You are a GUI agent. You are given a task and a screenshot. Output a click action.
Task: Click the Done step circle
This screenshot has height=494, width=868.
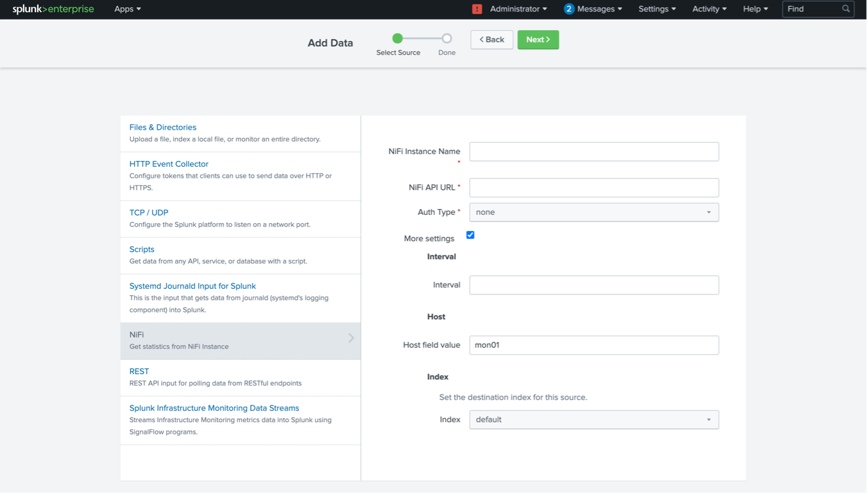click(x=447, y=38)
